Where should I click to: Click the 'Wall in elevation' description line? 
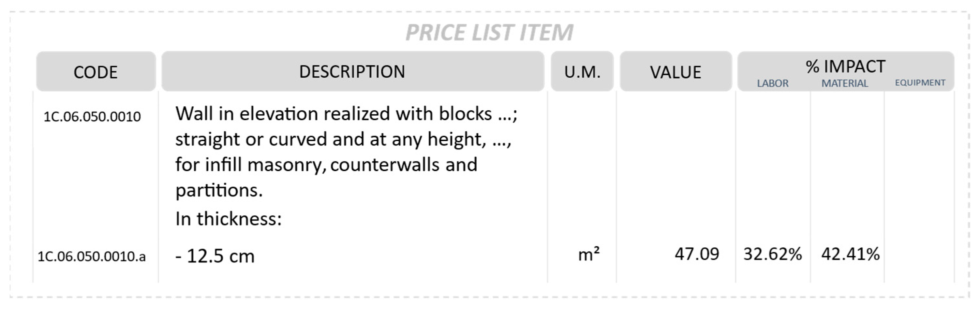tap(346, 114)
